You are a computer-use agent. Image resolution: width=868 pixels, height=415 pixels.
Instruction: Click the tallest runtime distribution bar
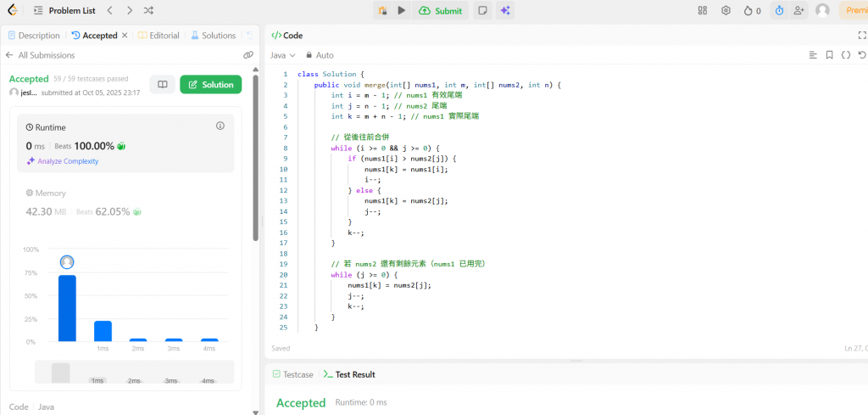67,308
